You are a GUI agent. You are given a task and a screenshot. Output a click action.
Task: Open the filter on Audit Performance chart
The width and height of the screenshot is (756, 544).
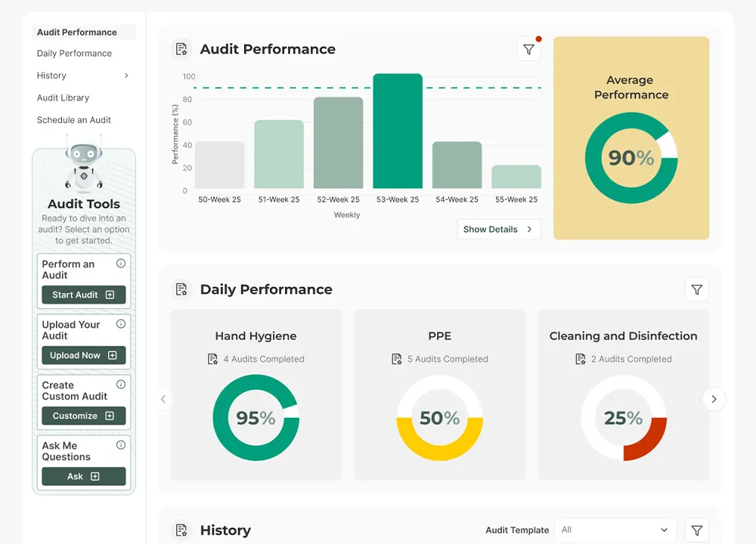pyautogui.click(x=528, y=48)
